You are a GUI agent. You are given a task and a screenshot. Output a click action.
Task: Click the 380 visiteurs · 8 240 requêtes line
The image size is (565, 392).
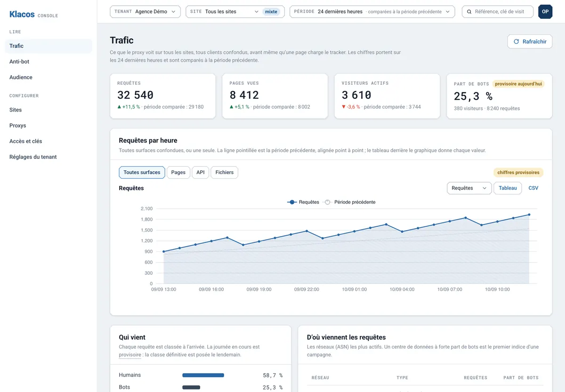point(487,108)
